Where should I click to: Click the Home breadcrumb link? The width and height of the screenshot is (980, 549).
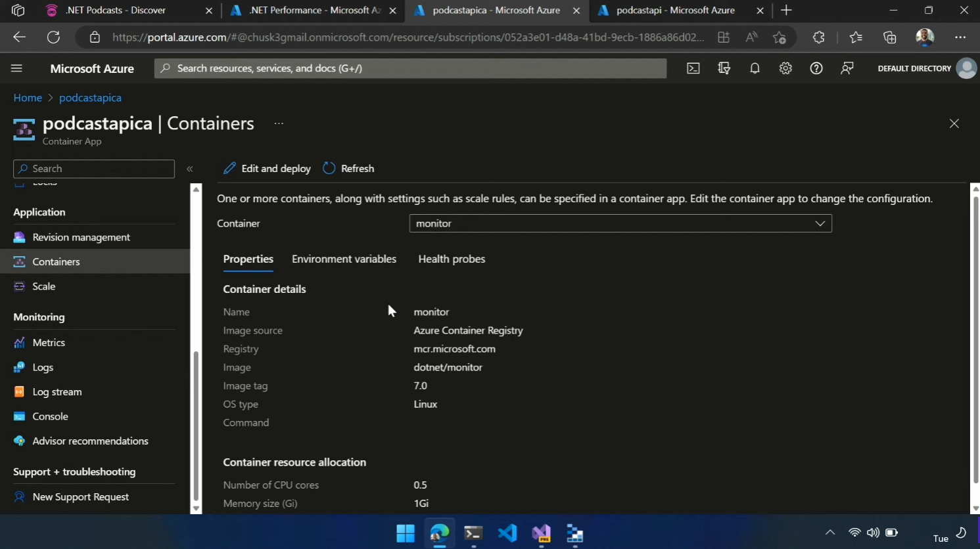[x=28, y=98]
